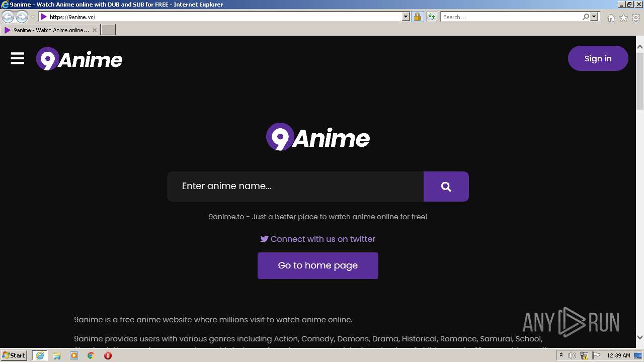644x362 pixels.
Task: Click the network tray icon
Action: click(584, 355)
